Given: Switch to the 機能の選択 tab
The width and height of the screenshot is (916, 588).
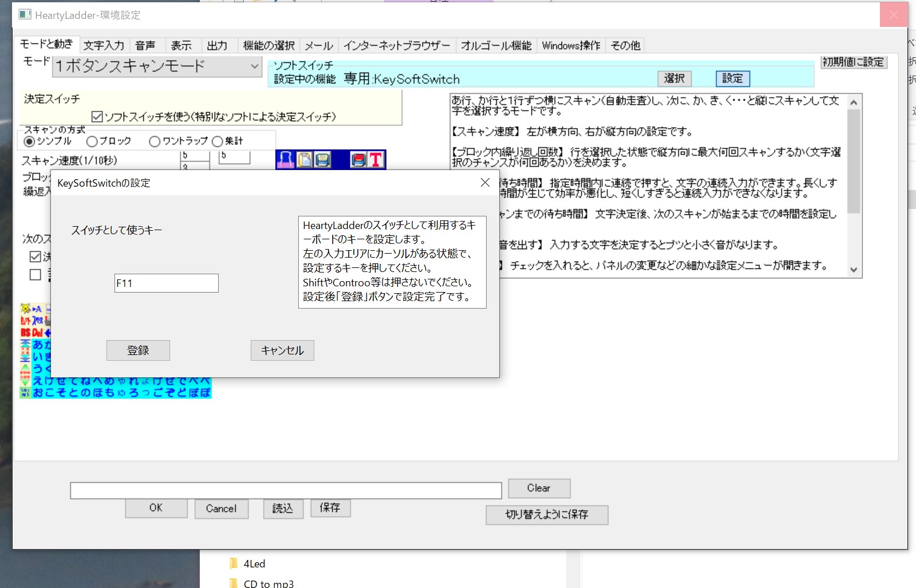Looking at the screenshot, I should [269, 45].
